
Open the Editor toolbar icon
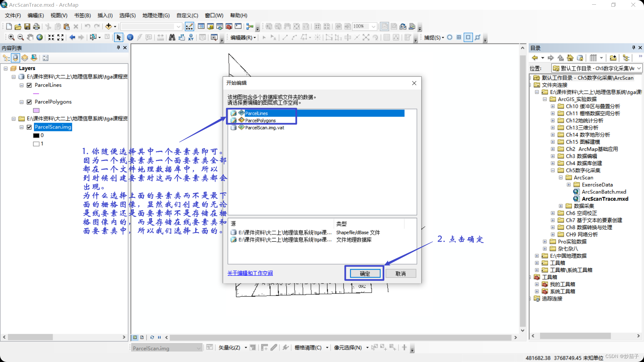pos(189,26)
